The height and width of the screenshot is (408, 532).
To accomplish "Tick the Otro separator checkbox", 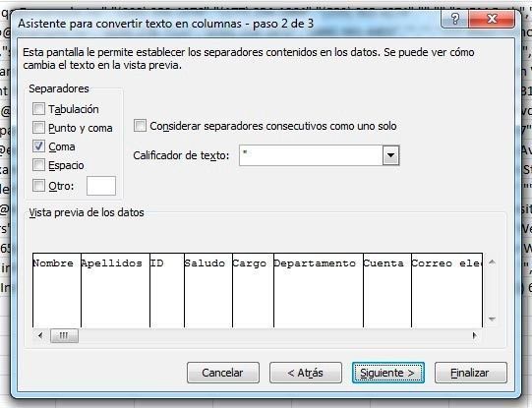I will (x=38, y=186).
